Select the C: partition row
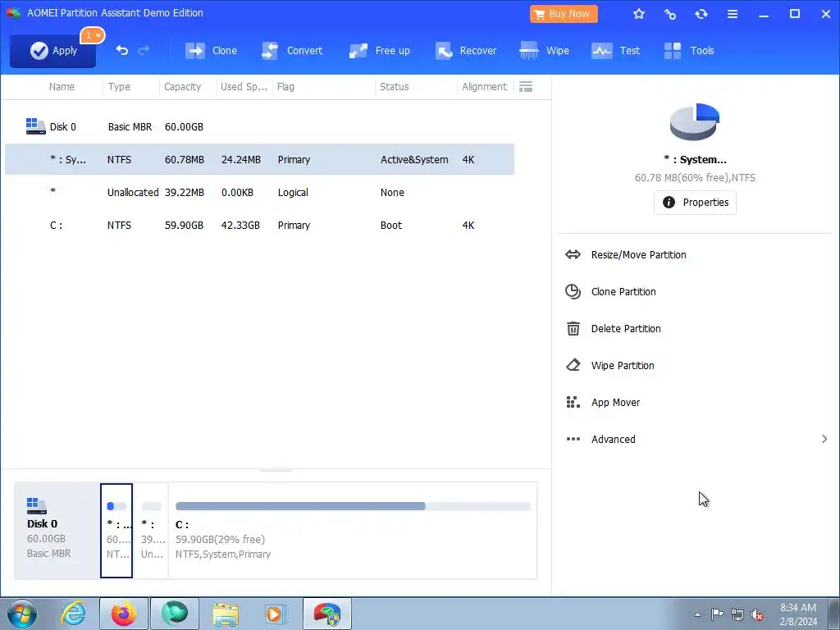The width and height of the screenshot is (840, 630). (260, 225)
